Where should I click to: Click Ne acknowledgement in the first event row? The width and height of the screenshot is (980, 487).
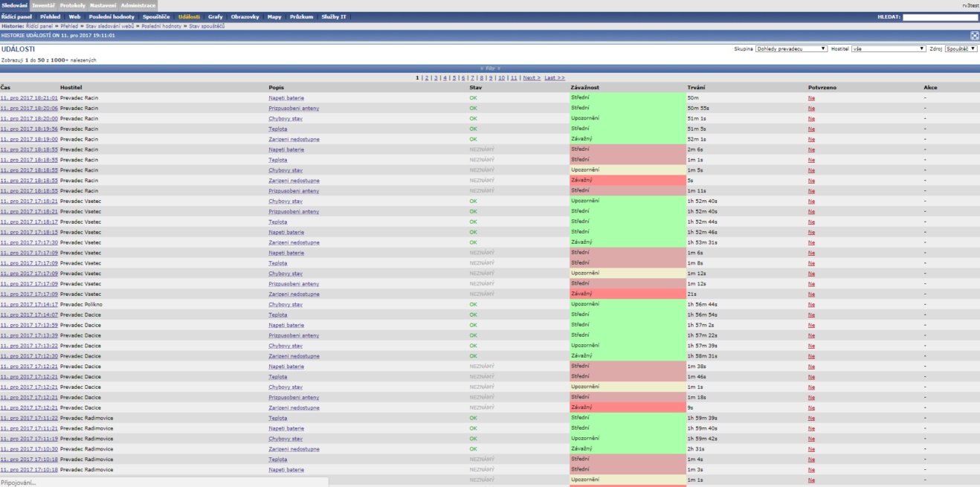[x=811, y=97]
